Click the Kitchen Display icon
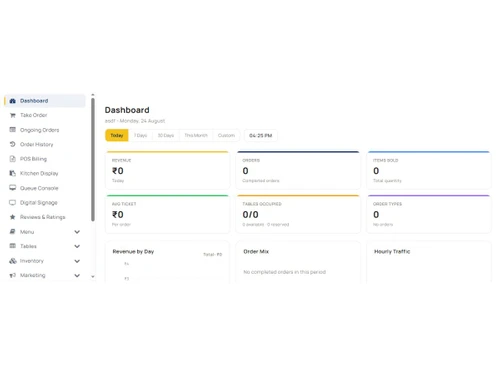 click(13, 173)
